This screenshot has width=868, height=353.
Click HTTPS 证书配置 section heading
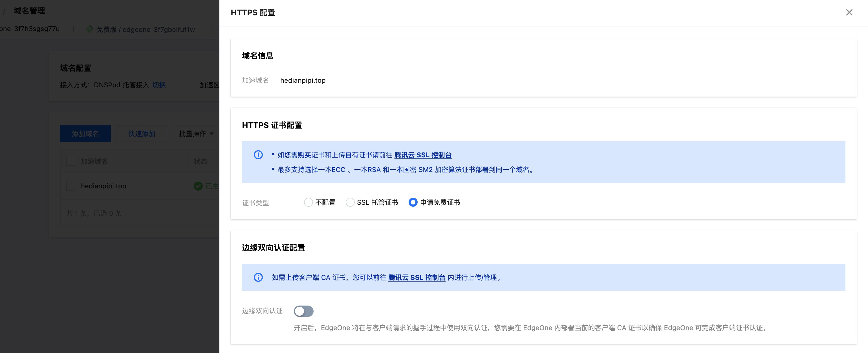point(272,125)
